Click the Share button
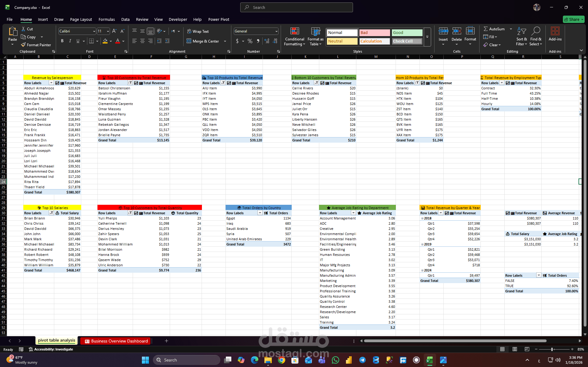The image size is (588, 367). 574,19
